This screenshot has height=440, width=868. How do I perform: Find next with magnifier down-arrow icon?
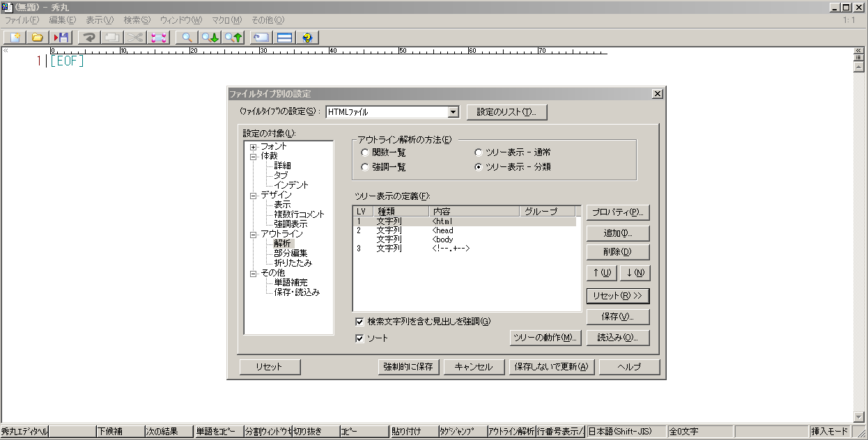(209, 37)
